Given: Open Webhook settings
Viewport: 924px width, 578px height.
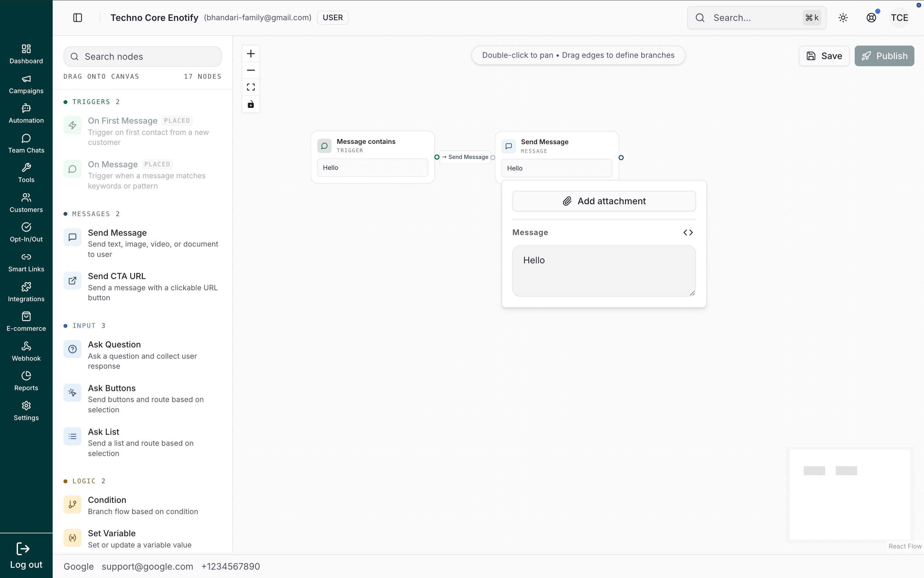Looking at the screenshot, I should click(x=26, y=351).
